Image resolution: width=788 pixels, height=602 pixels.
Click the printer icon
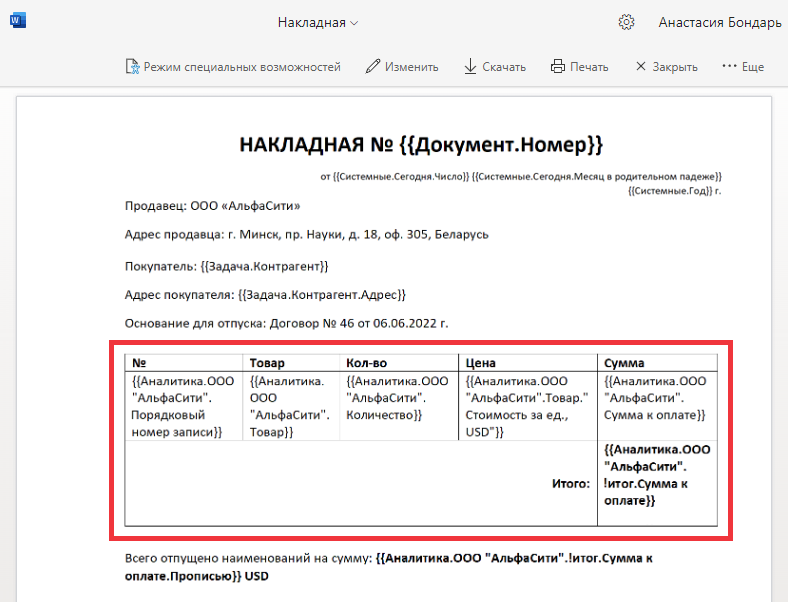click(558, 66)
